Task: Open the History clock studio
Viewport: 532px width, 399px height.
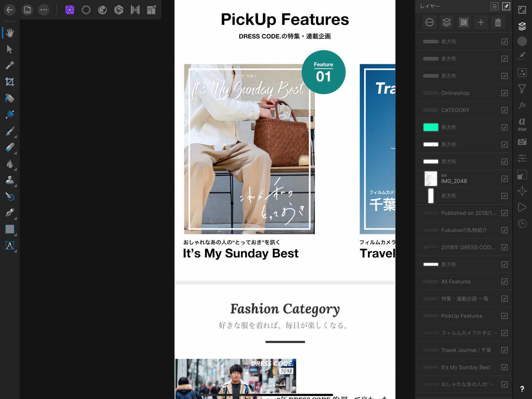Action: tap(522, 224)
